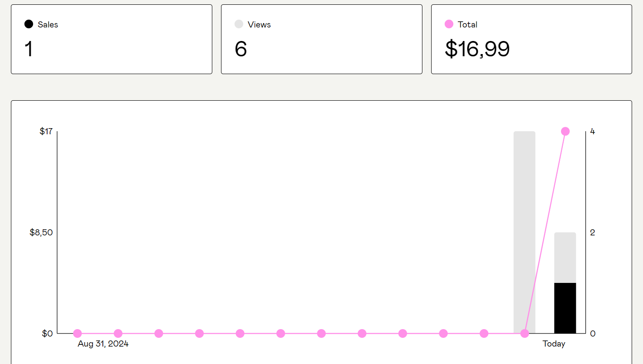This screenshot has width=643, height=364.
Task: Click the $8,50 axis label
Action: pyautogui.click(x=41, y=233)
